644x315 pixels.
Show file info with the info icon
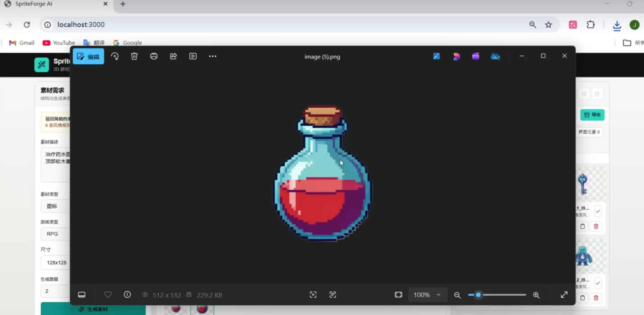(x=127, y=295)
